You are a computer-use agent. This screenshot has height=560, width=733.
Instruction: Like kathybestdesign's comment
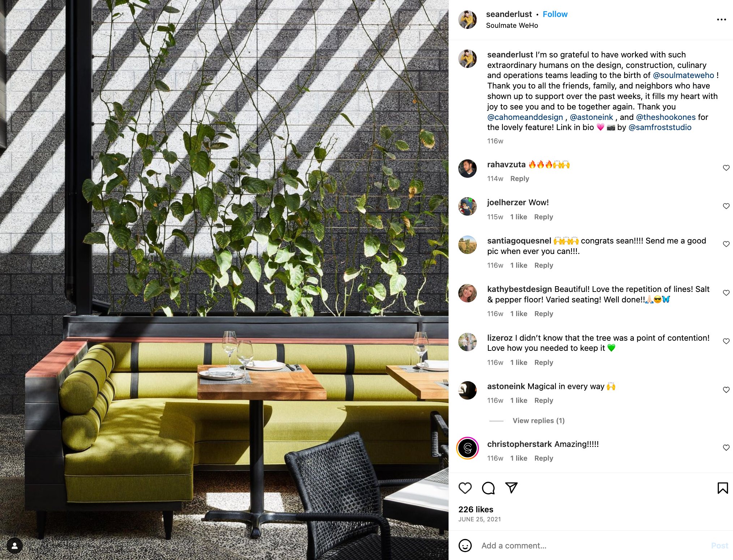[x=726, y=293]
